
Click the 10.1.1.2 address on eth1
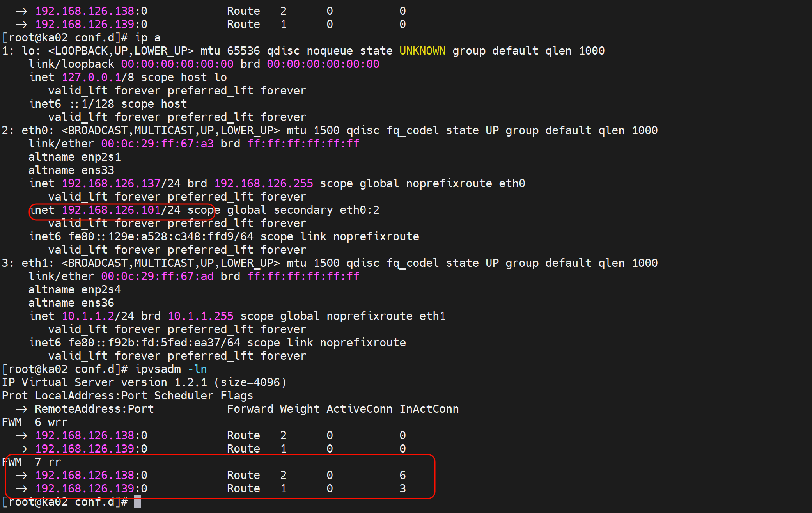88,316
